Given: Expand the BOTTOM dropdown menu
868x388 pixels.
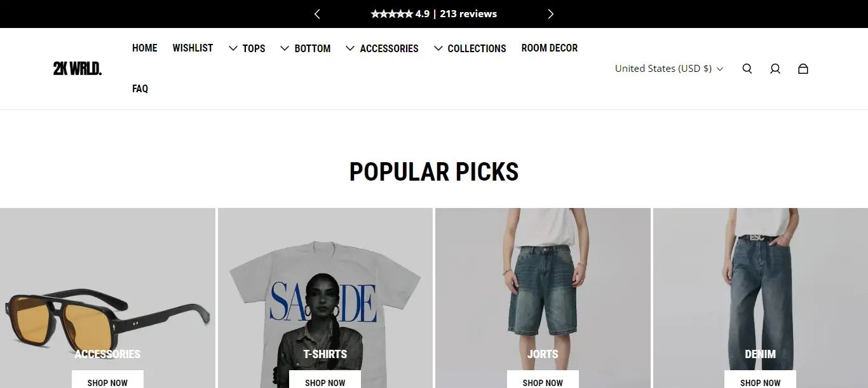Looking at the screenshot, I should tap(305, 48).
